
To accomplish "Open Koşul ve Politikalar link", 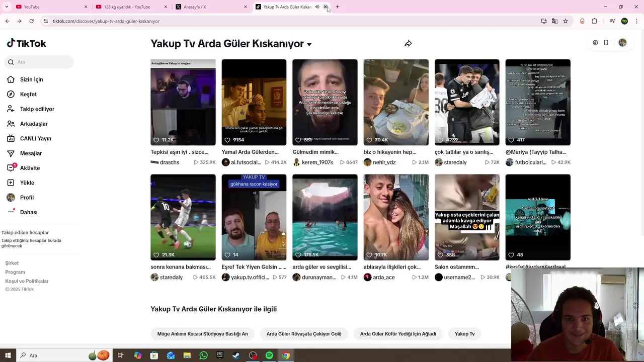I will click(x=27, y=281).
